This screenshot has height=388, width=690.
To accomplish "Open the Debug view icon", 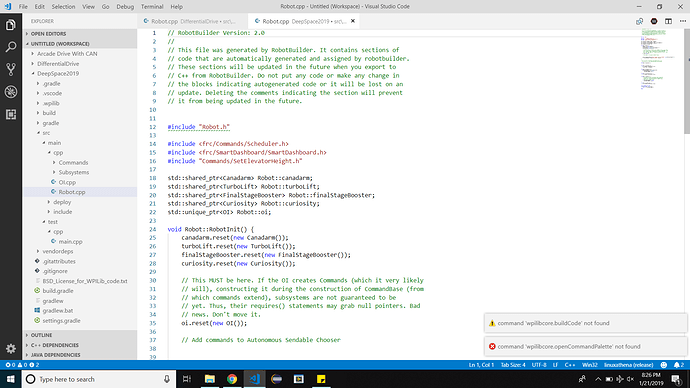I will point(11,92).
